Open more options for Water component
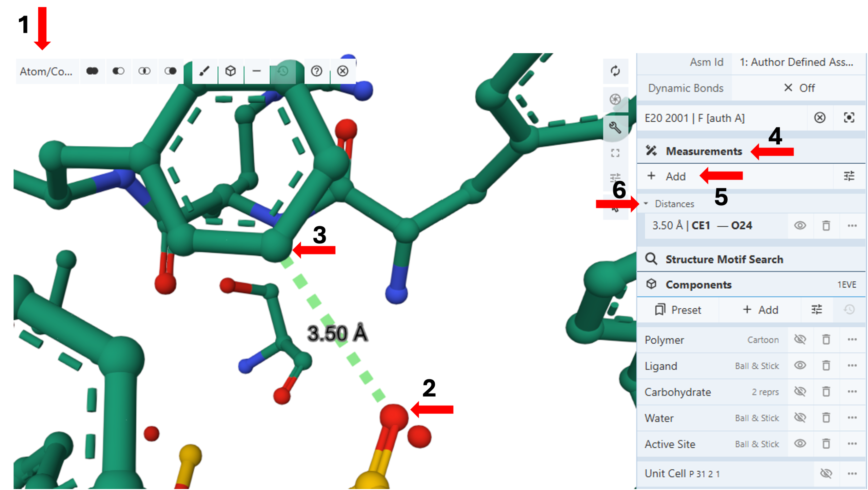 coord(852,418)
